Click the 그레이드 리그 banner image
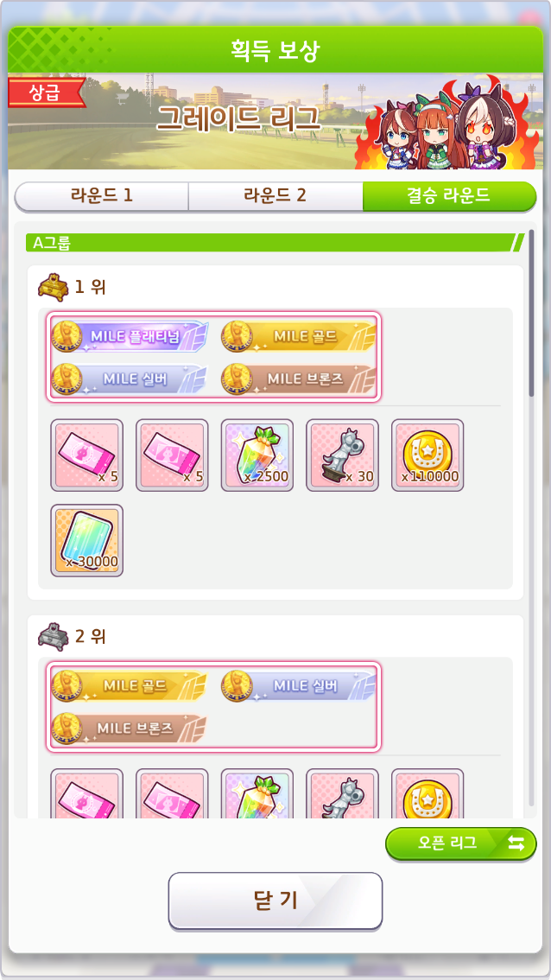Screen dimensions: 551x980 click(x=275, y=121)
